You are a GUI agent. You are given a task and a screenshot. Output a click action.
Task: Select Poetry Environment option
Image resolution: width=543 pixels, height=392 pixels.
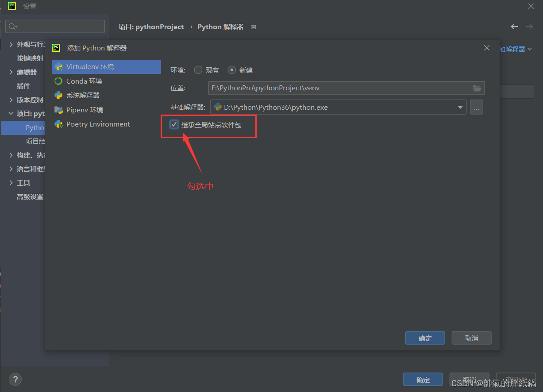(98, 124)
